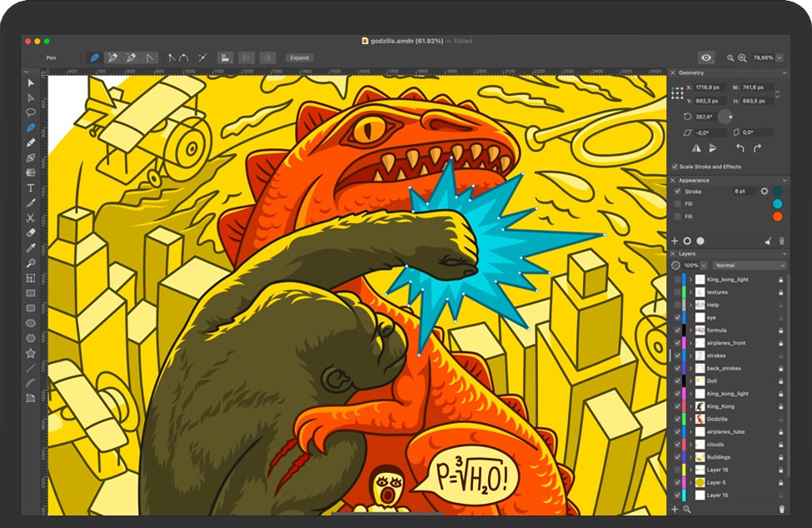
Task: Select the Lasso tool
Action: click(31, 112)
